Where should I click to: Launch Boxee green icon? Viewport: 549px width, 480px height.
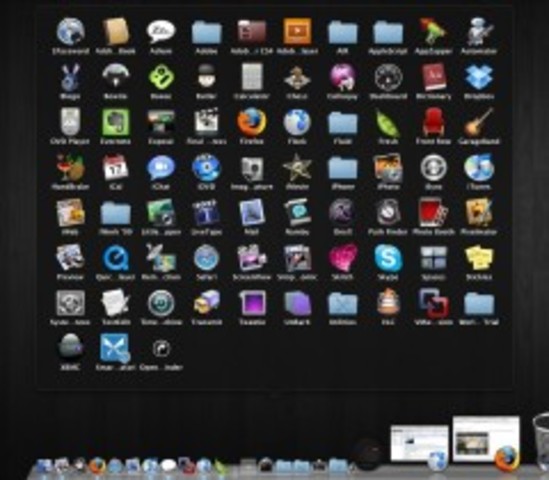pyautogui.click(x=161, y=76)
